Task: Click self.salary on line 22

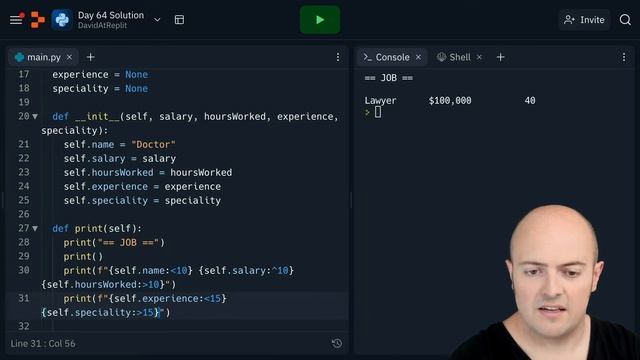Action: pyautogui.click(x=94, y=158)
